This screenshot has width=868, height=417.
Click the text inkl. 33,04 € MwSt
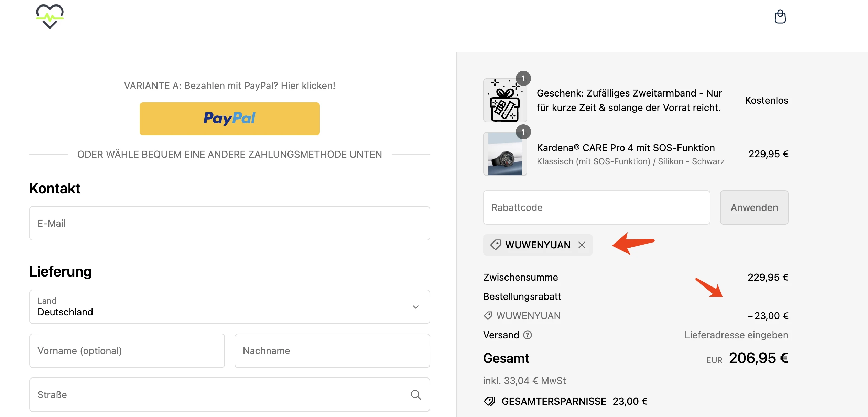[x=524, y=381]
